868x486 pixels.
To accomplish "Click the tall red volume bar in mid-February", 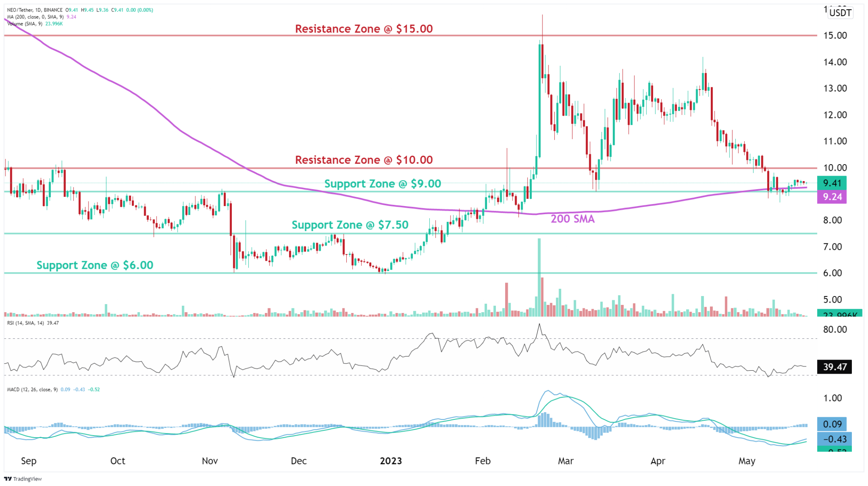I will tap(506, 299).
